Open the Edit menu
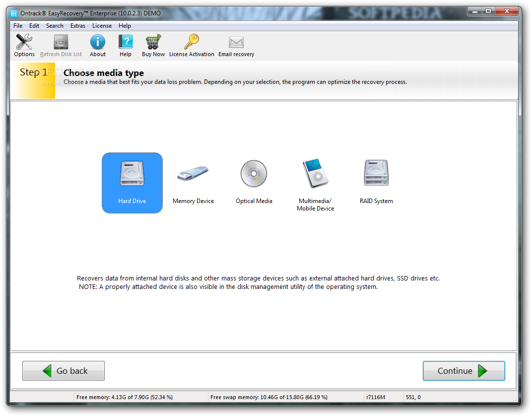Image resolution: width=532 pixels, height=416 pixels. 34,26
